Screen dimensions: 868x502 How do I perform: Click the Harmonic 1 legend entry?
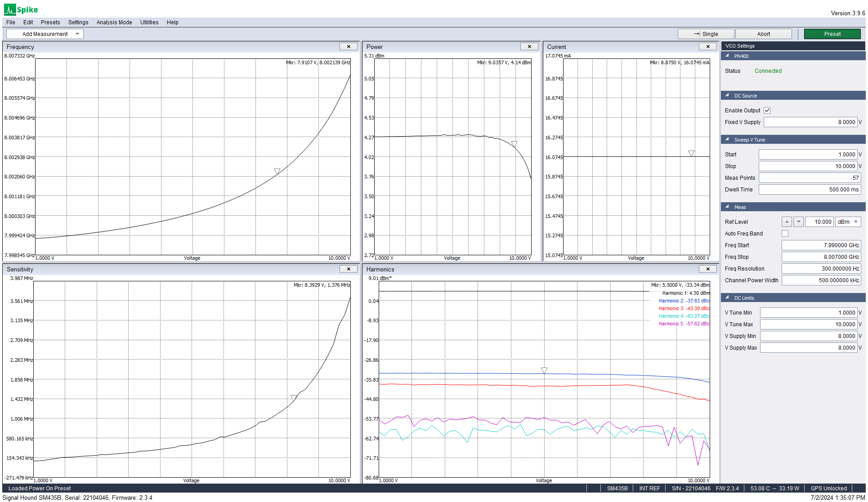(x=686, y=293)
